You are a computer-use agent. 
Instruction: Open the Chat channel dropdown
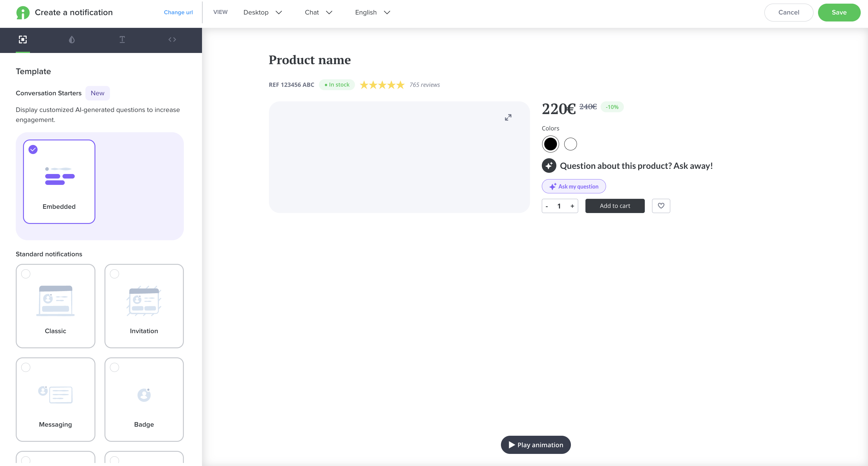pyautogui.click(x=318, y=12)
